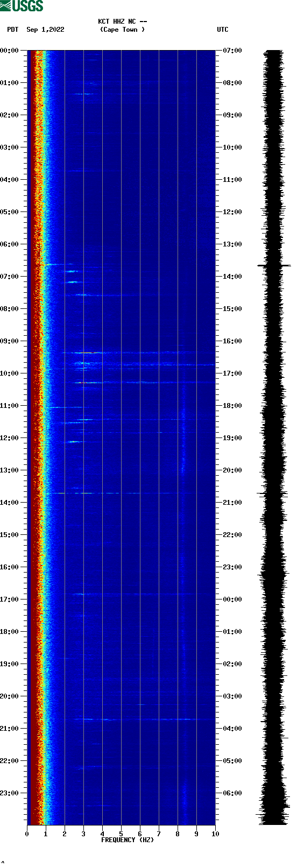Screen dimensions: 297x868
Task: Click the 13:00 UTC time label
Action: pos(232,244)
